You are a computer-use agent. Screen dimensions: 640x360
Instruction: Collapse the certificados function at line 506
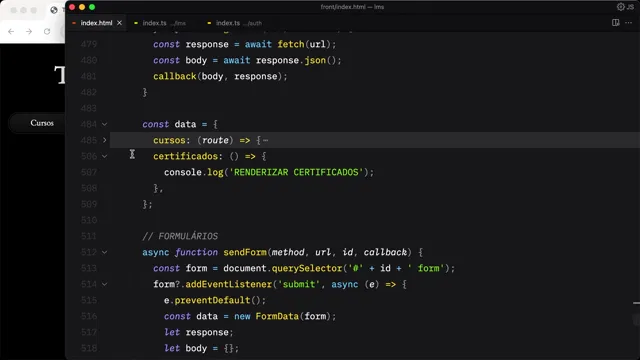104,156
